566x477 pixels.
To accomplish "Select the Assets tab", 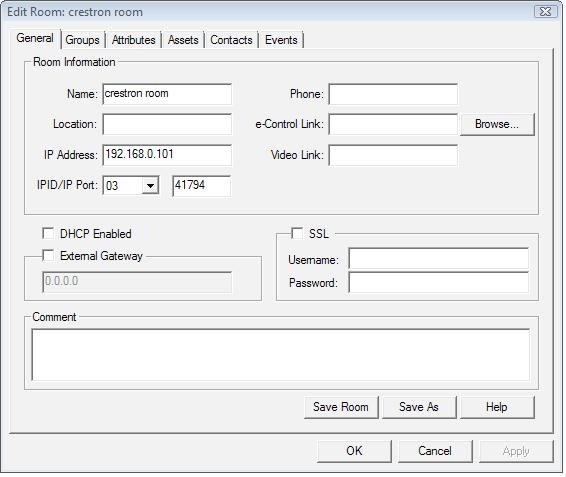I will coord(183,40).
